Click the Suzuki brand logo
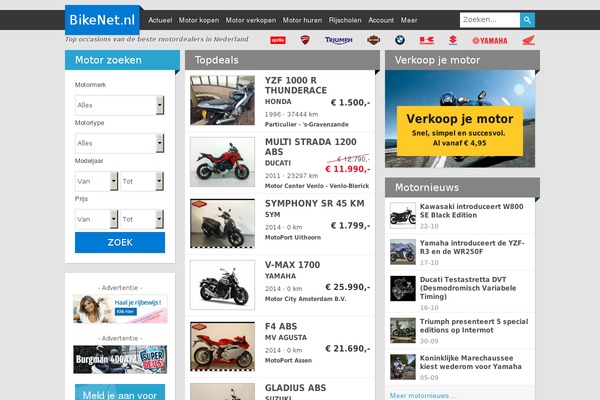This screenshot has height=400, width=600. coord(453,40)
